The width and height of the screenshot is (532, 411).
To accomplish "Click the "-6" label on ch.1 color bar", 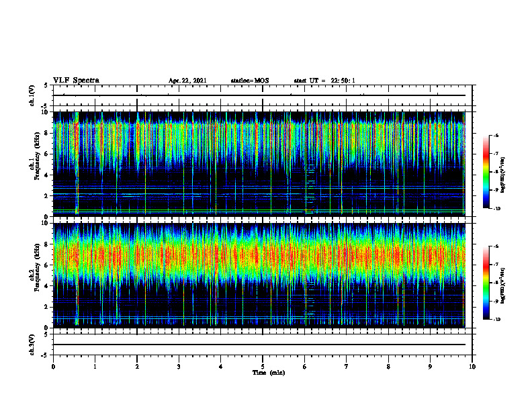I will (x=496, y=136).
